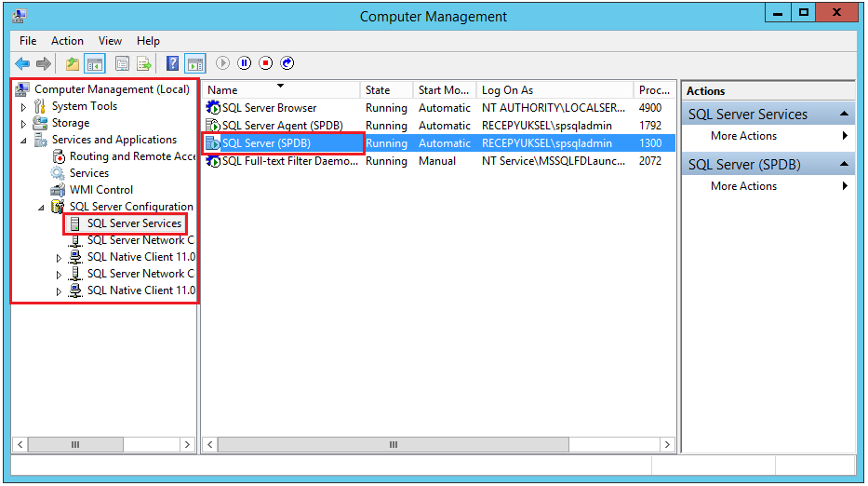
Task: Expand the second SQL Server Network node
Action: coord(59,275)
